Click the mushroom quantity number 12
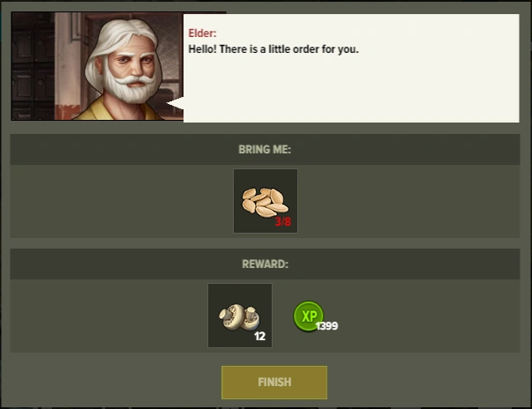Screen dimensions: 532x409 (259, 336)
